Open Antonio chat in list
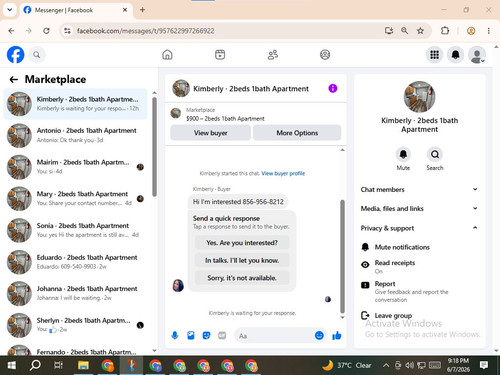The height and width of the screenshot is (375, 500). pyautogui.click(x=75, y=135)
